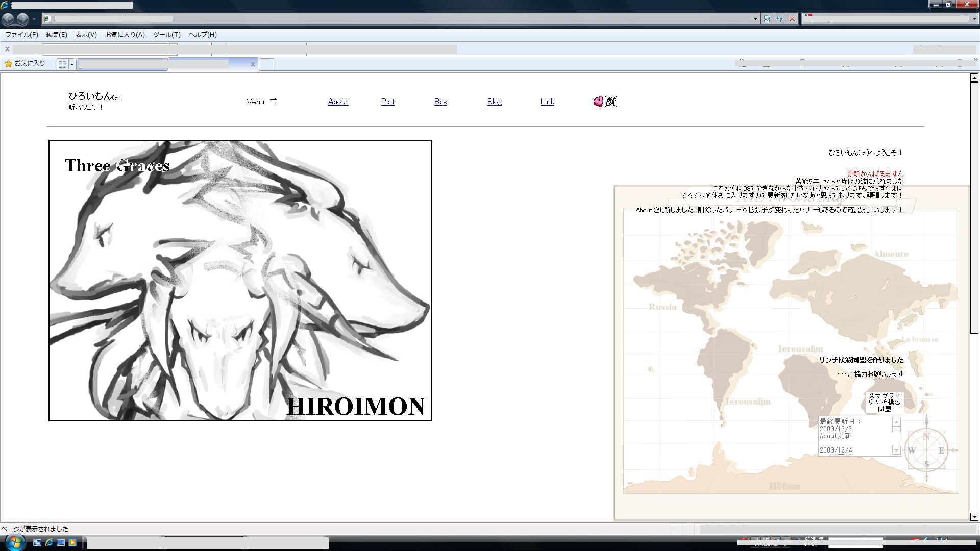The width and height of the screenshot is (980, 551).
Task: Close the current browser tab
Action: click(x=252, y=64)
